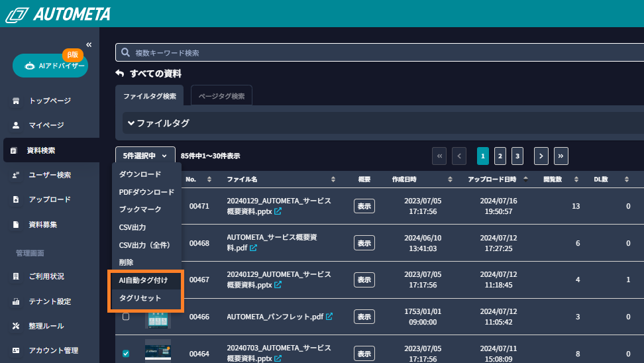Uncheck the checkbox for file 00464
This screenshot has height=363, width=644.
(x=126, y=354)
